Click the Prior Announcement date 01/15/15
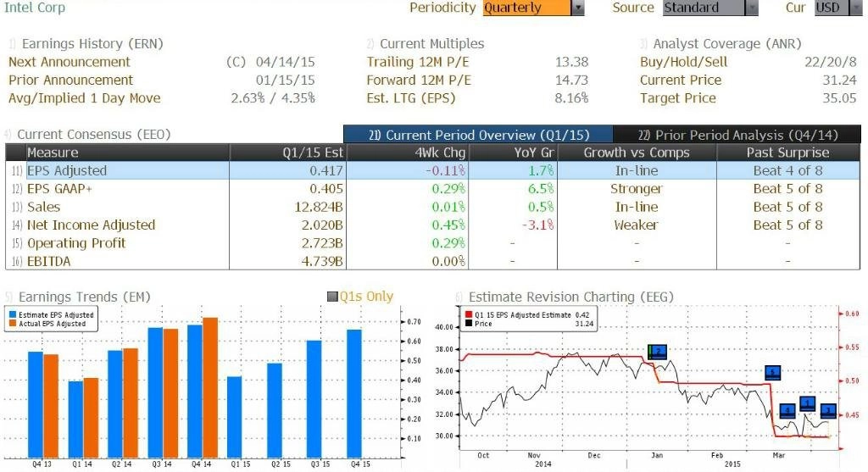 click(285, 81)
